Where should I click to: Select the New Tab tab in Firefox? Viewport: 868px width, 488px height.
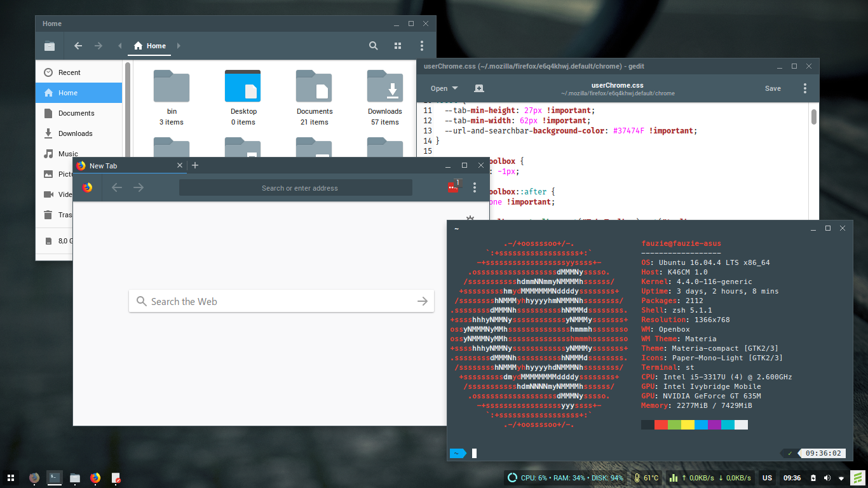pos(129,165)
